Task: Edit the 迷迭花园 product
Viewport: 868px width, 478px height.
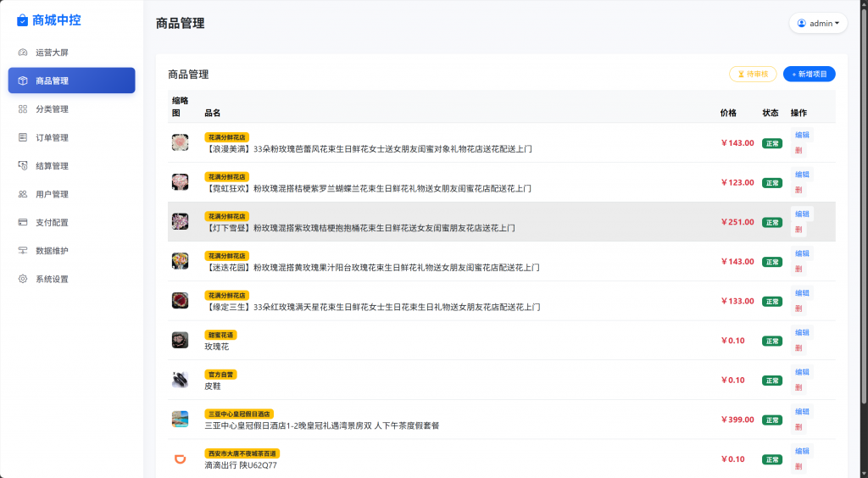Action: [802, 253]
